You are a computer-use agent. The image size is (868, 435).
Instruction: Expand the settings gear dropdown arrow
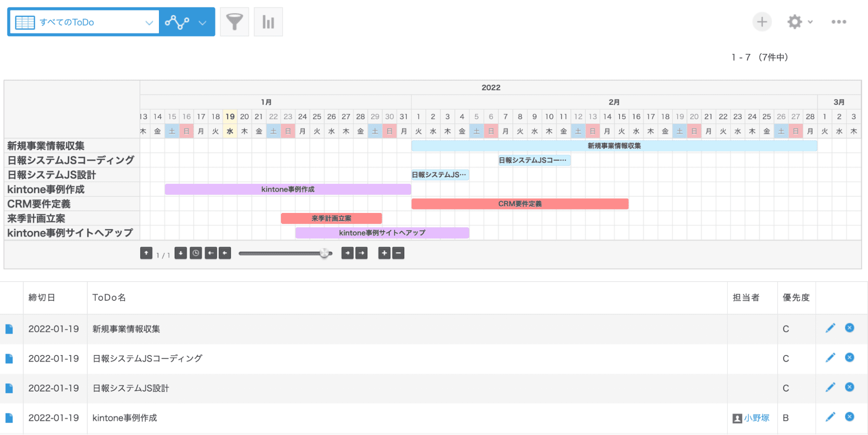810,22
